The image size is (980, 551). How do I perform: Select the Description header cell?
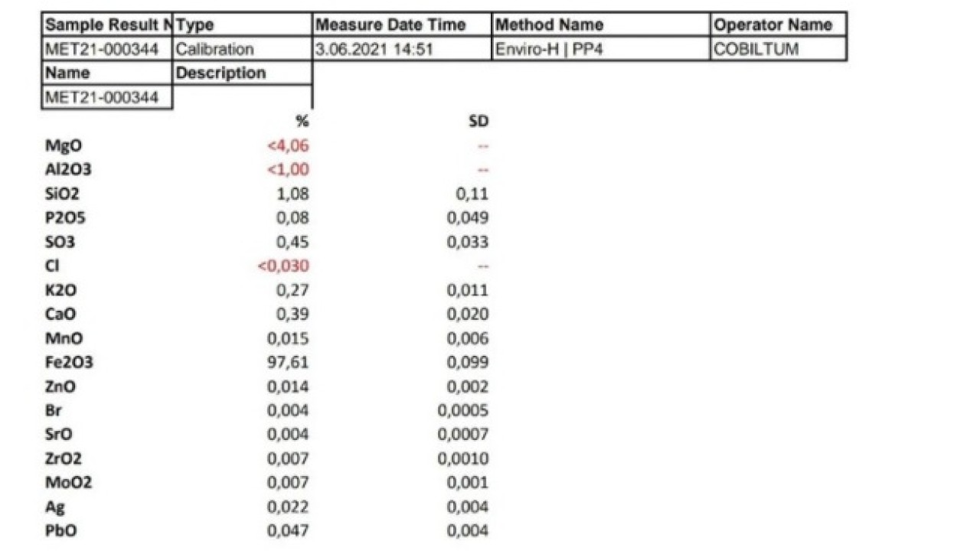(243, 73)
